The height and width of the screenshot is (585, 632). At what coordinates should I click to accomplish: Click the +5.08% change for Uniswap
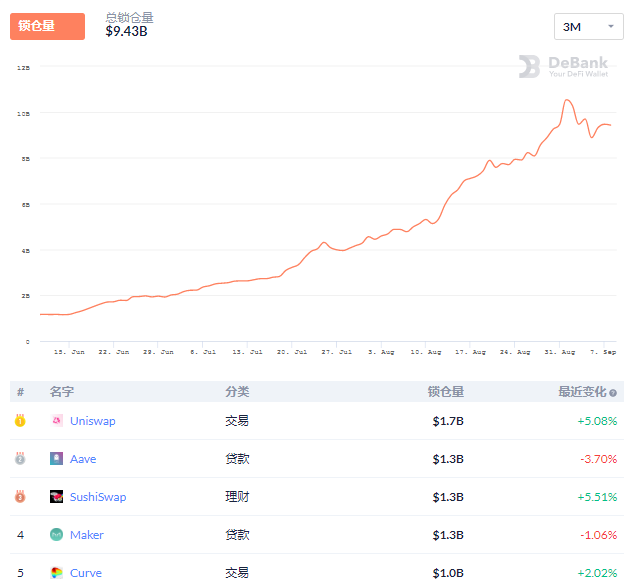[x=597, y=421]
